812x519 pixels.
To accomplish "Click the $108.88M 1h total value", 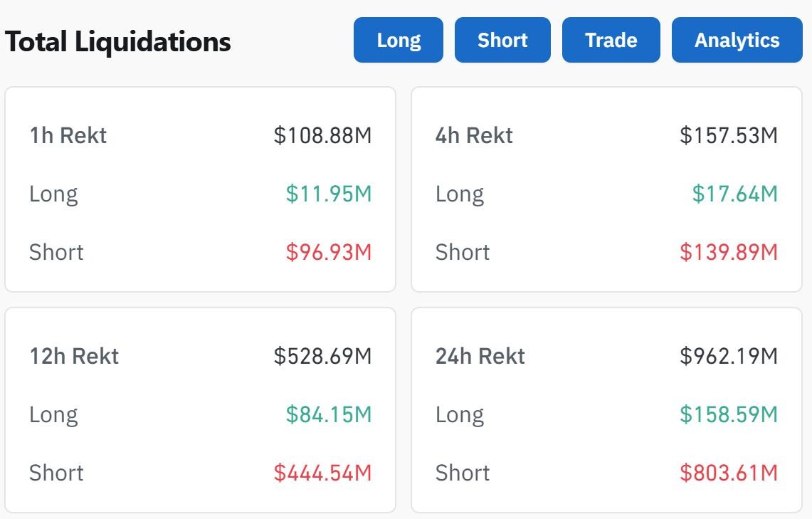I will click(x=322, y=135).
